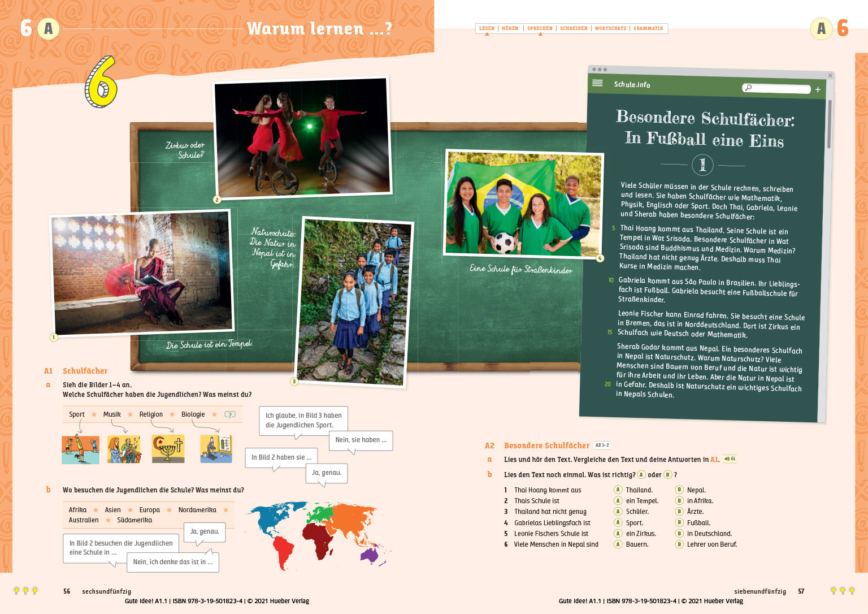Viewport: 868px width, 614px height.
Task: Click speech bubble 'Ich glaube, in Bild 3 haben'
Action: click(303, 421)
